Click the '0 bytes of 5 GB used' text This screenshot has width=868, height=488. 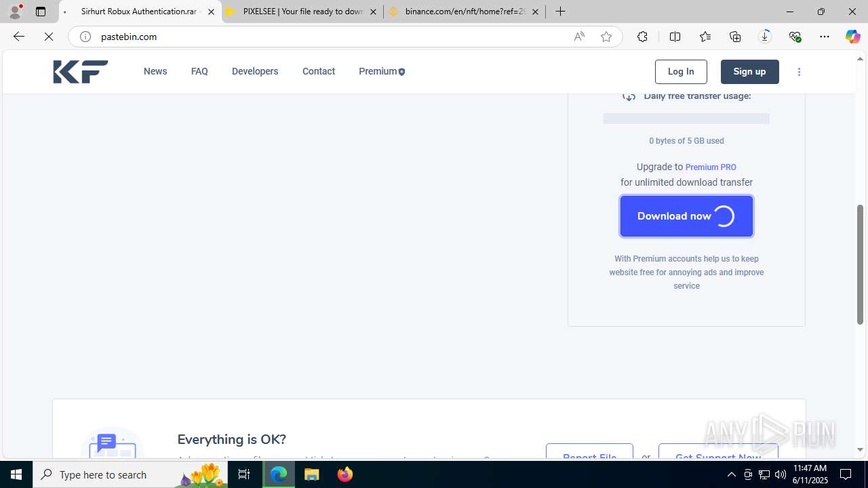686,141
